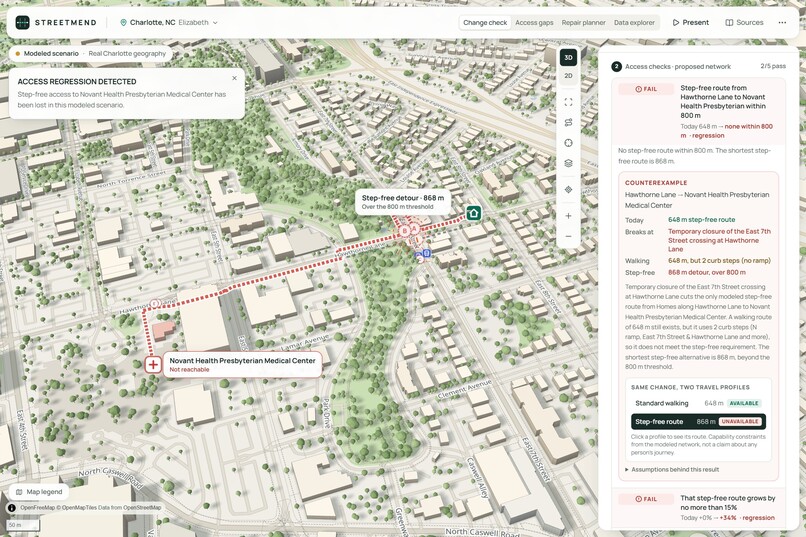Screen dimensions: 806x537
Task: Select the Standard walking profile row
Action: pos(699,403)
